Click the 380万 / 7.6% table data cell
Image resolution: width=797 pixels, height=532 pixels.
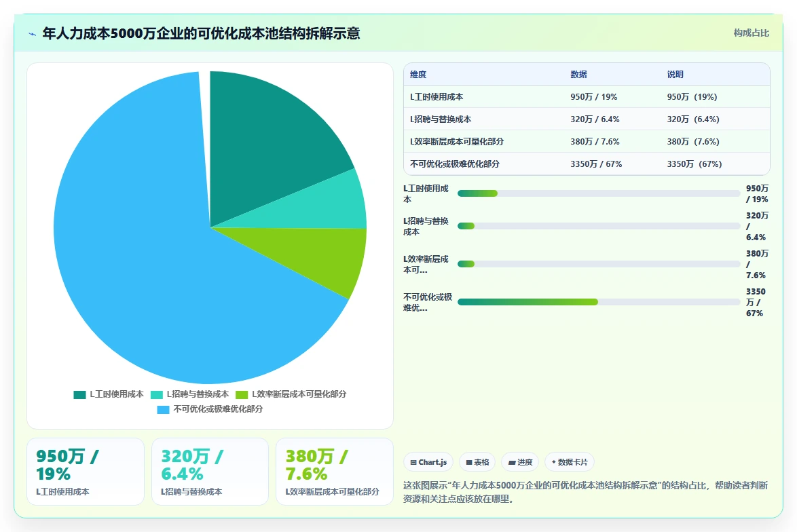coord(595,141)
